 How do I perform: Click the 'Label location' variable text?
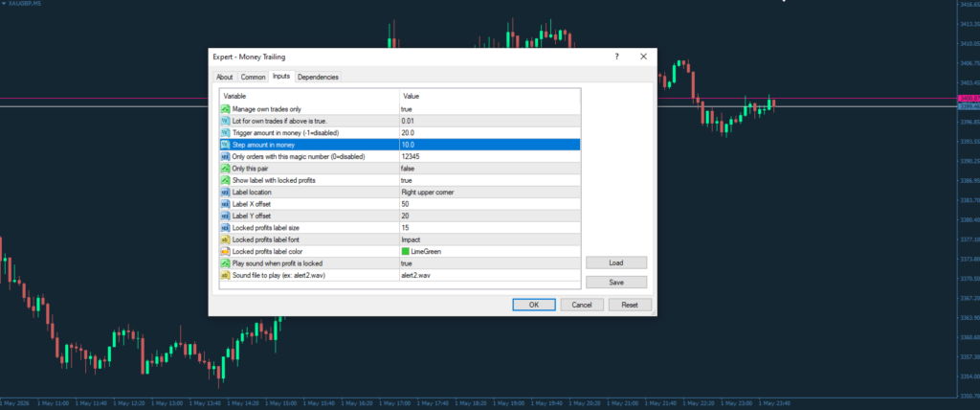point(252,193)
